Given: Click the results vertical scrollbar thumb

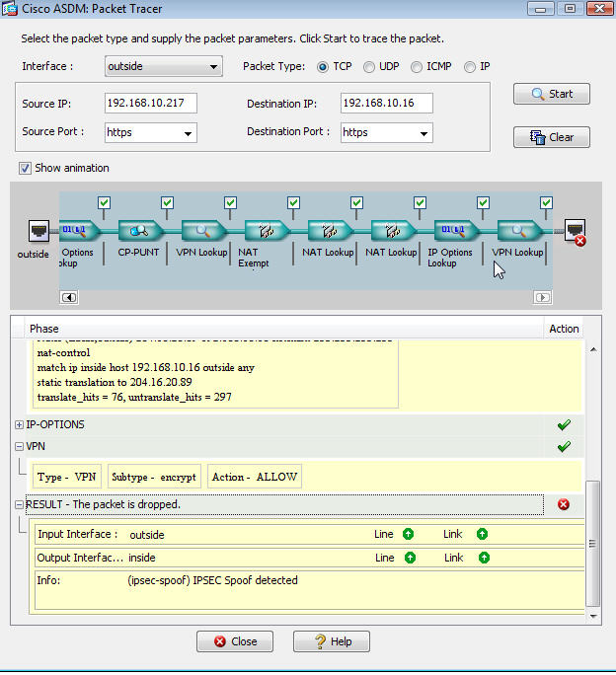Looking at the screenshot, I should tap(593, 544).
